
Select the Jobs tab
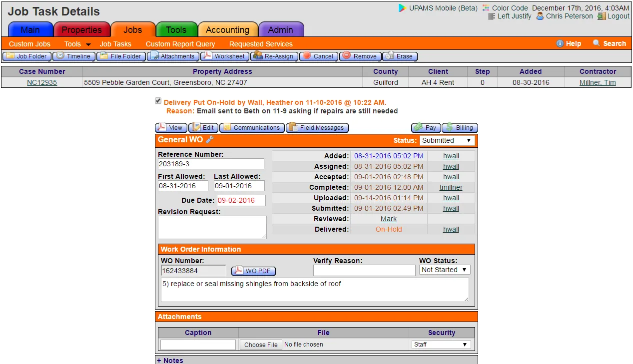tap(133, 30)
